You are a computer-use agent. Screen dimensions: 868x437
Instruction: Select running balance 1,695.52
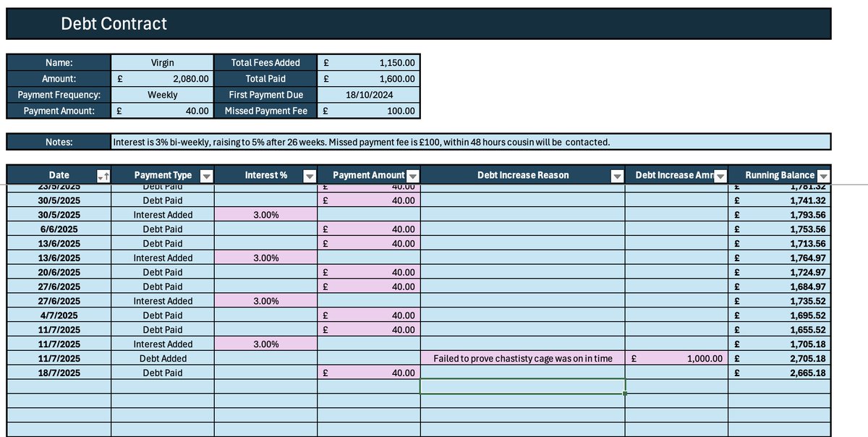pos(779,315)
